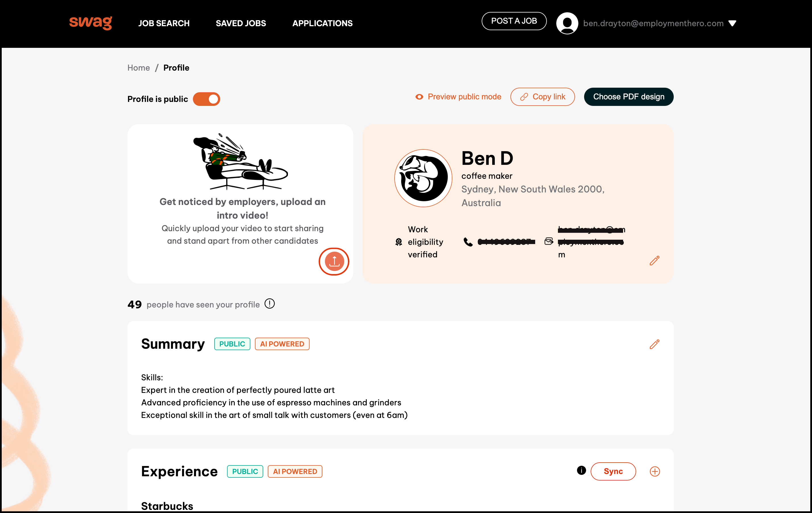Click the work eligibility verified badge icon
This screenshot has height=513, width=812.
tap(398, 242)
